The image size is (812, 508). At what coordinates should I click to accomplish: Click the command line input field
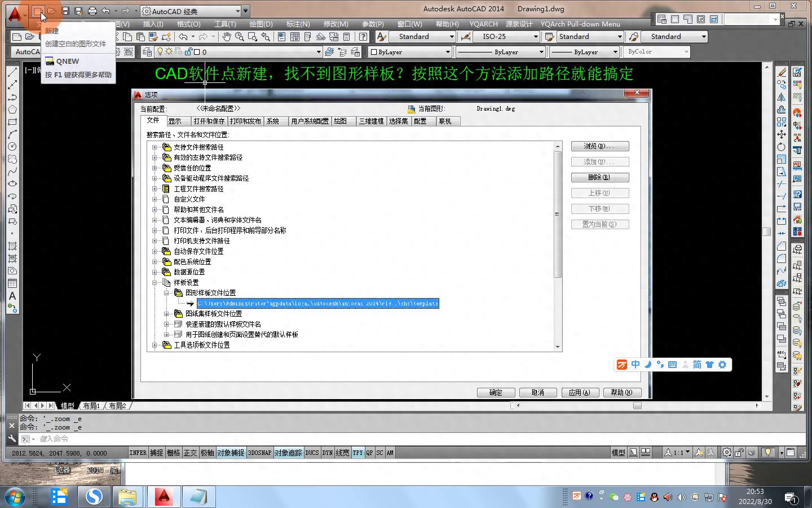pyautogui.click(x=395, y=439)
